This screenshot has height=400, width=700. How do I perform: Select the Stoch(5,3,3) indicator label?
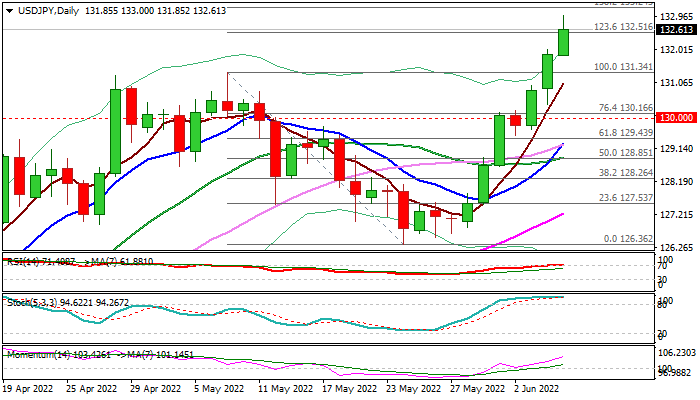[x=28, y=300]
